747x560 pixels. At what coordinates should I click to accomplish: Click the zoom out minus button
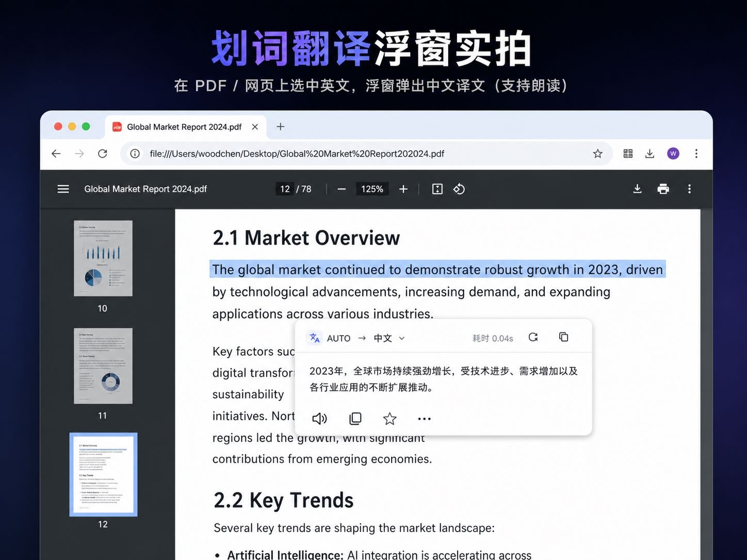coord(342,189)
